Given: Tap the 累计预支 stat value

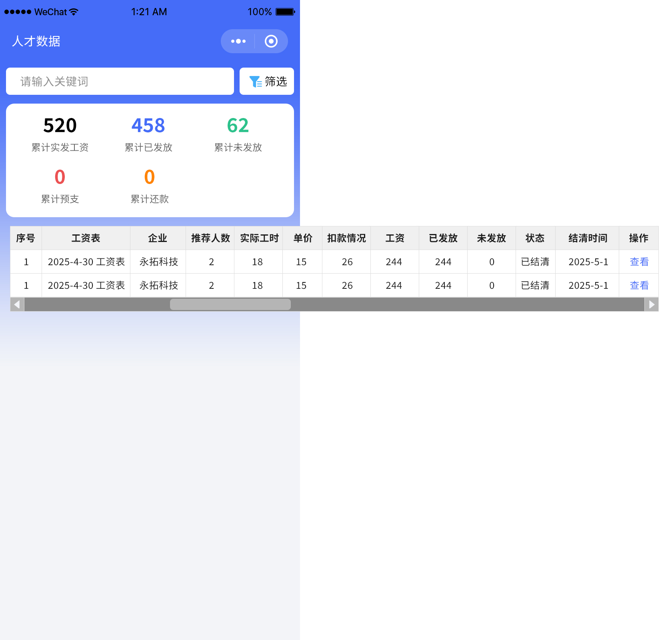Looking at the screenshot, I should 60,177.
